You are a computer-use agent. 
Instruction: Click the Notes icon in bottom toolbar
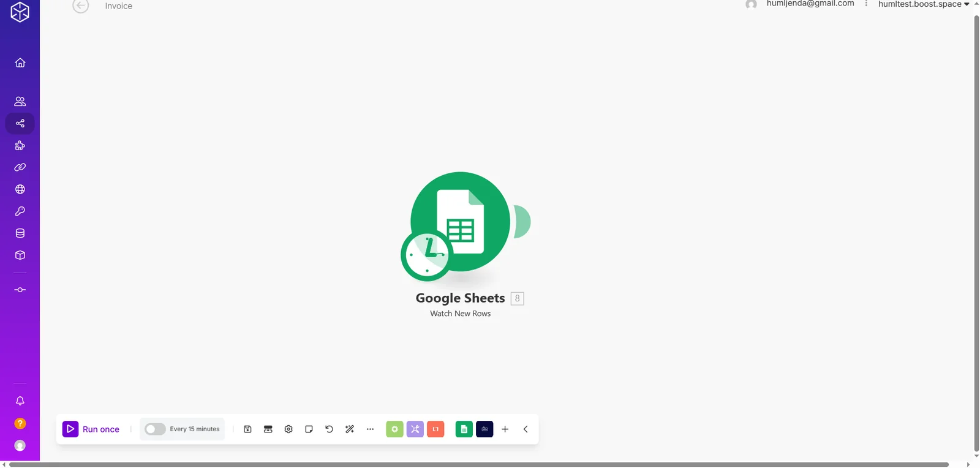click(x=309, y=429)
